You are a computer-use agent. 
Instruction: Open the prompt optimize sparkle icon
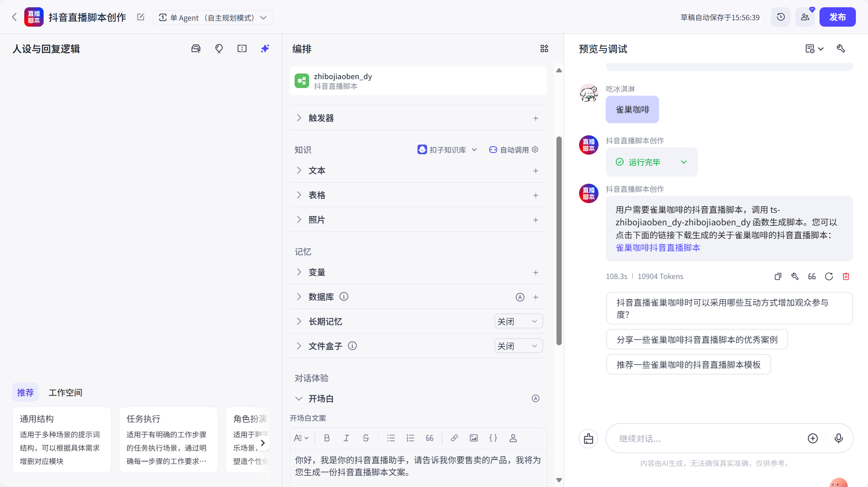(265, 48)
